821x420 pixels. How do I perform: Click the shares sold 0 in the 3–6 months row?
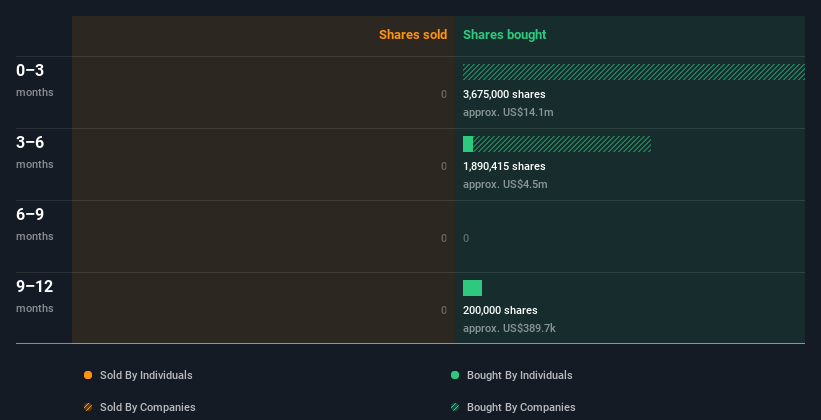[x=444, y=166]
